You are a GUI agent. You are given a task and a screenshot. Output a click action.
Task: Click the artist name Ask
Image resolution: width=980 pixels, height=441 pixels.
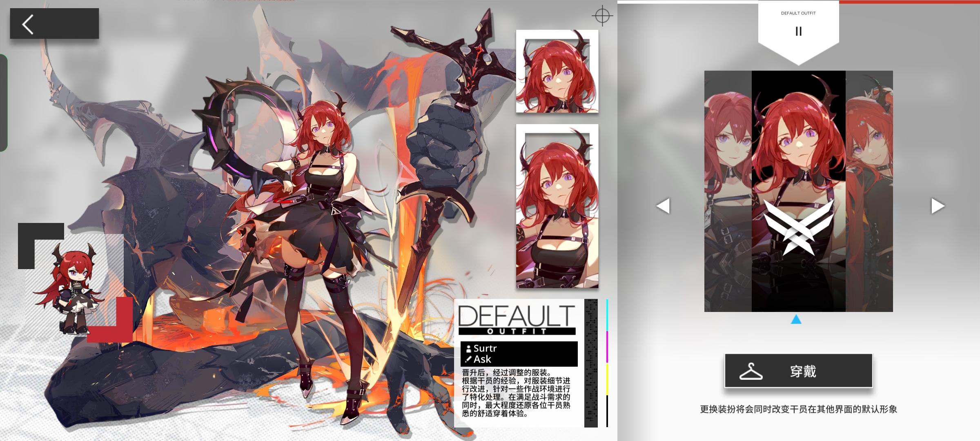[482, 359]
